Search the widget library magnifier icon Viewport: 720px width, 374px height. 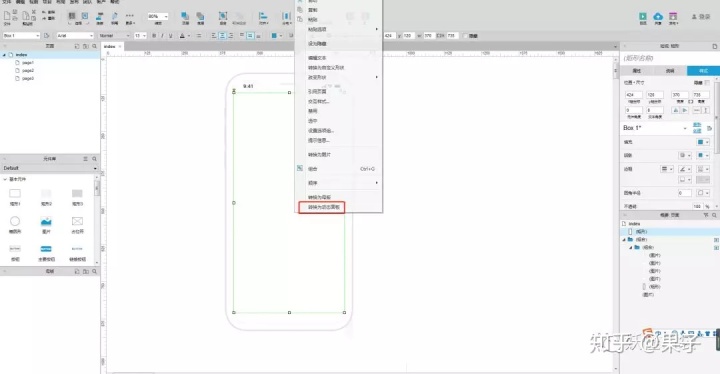95,159
